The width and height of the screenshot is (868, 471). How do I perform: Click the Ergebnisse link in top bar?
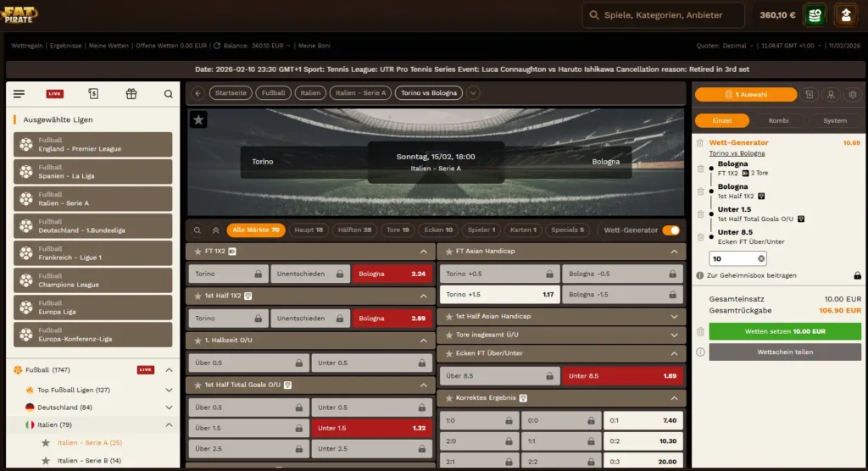point(65,46)
